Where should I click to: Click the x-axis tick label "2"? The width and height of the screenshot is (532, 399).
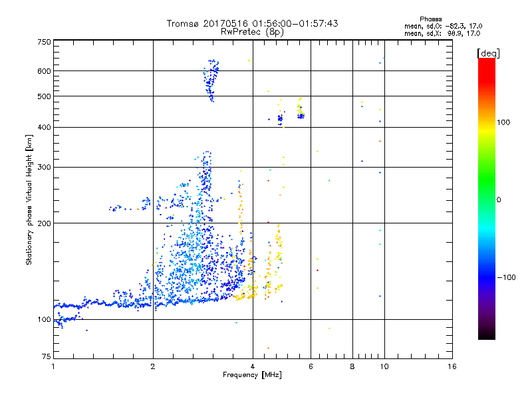[153, 366]
